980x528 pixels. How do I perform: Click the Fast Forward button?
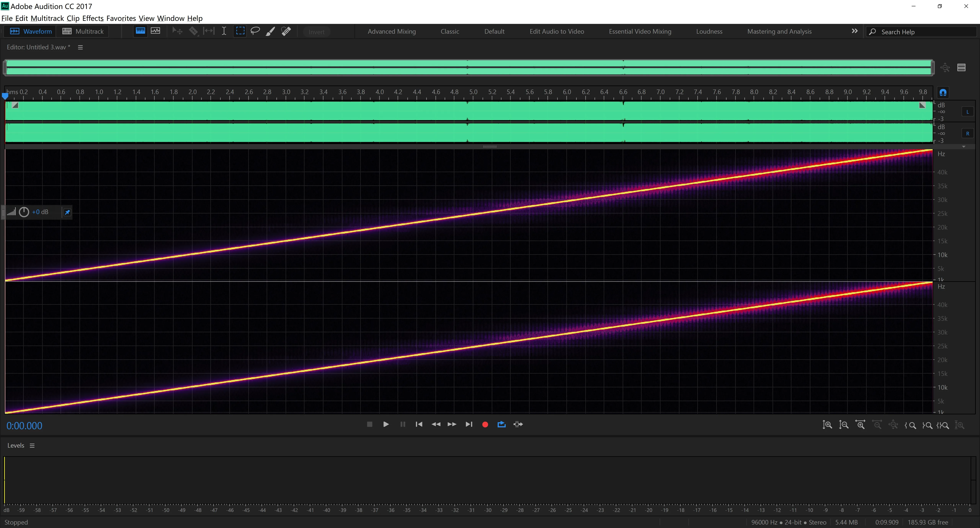[x=452, y=424]
